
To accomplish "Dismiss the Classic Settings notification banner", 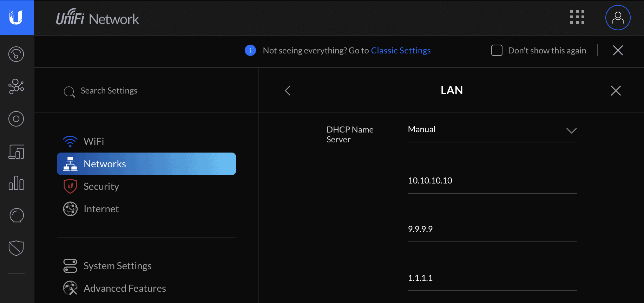I will tap(618, 50).
